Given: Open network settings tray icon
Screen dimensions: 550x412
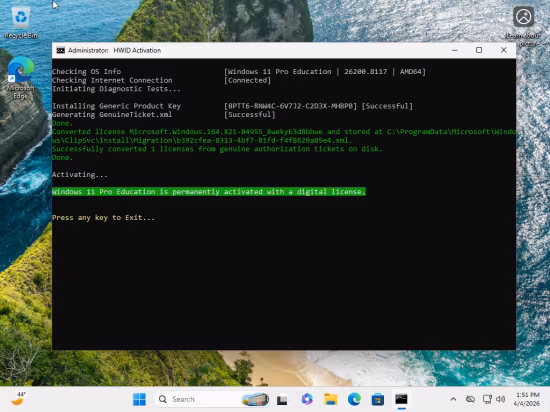Looking at the screenshot, I should point(487,399).
